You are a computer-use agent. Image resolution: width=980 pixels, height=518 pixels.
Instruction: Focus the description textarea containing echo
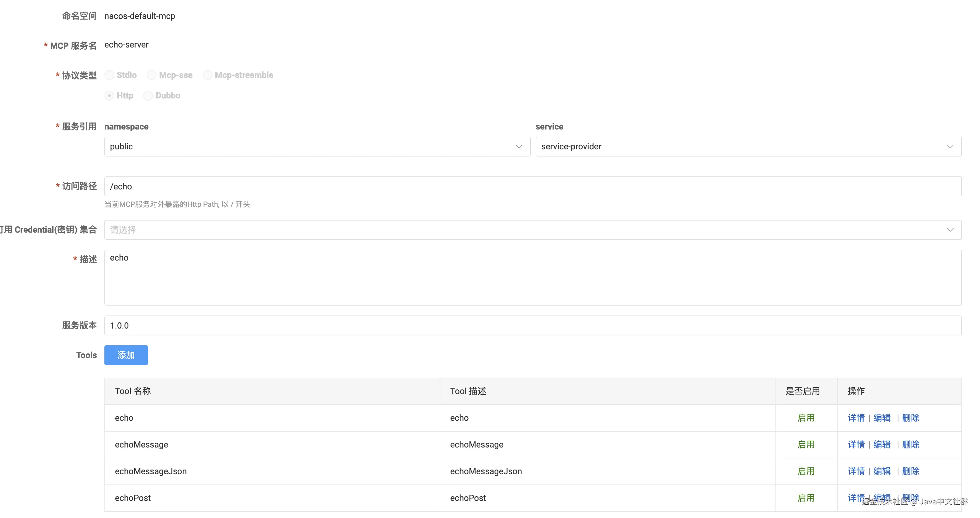coord(533,278)
